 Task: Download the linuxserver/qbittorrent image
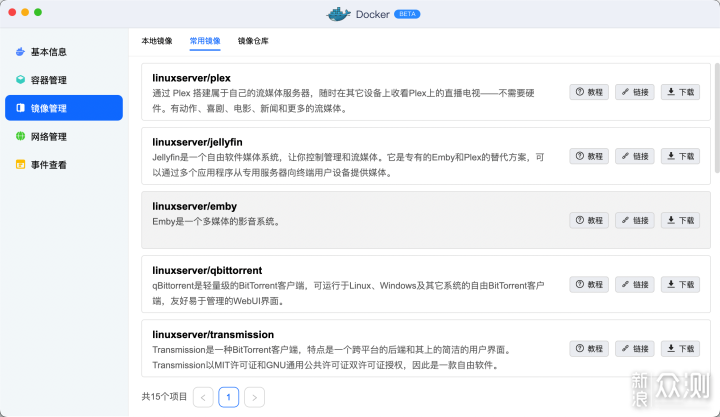coord(681,284)
